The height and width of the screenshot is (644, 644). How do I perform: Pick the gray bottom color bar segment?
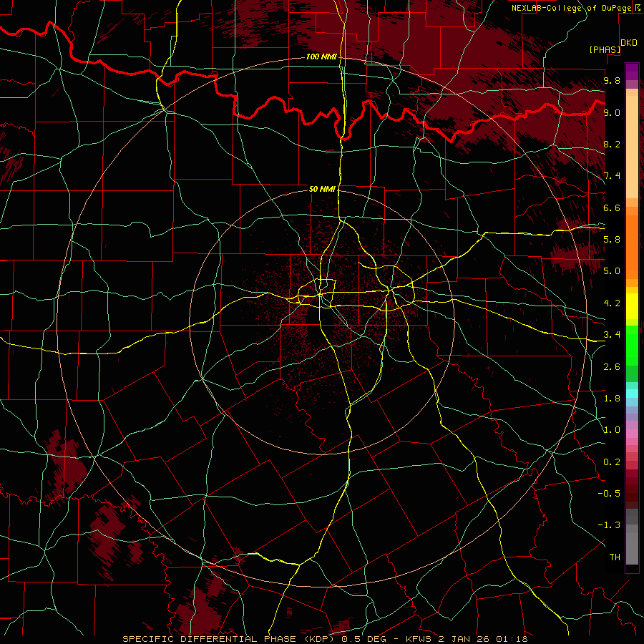pos(632,548)
